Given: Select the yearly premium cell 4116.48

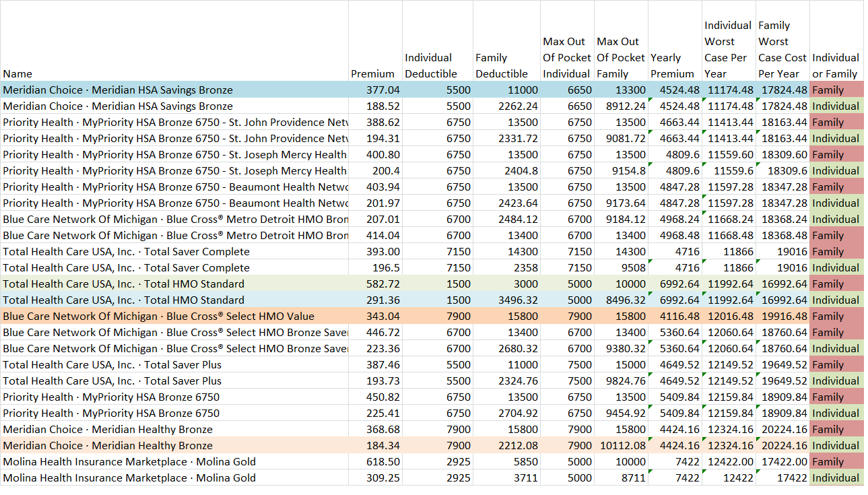Looking at the screenshot, I should pyautogui.click(x=675, y=316).
